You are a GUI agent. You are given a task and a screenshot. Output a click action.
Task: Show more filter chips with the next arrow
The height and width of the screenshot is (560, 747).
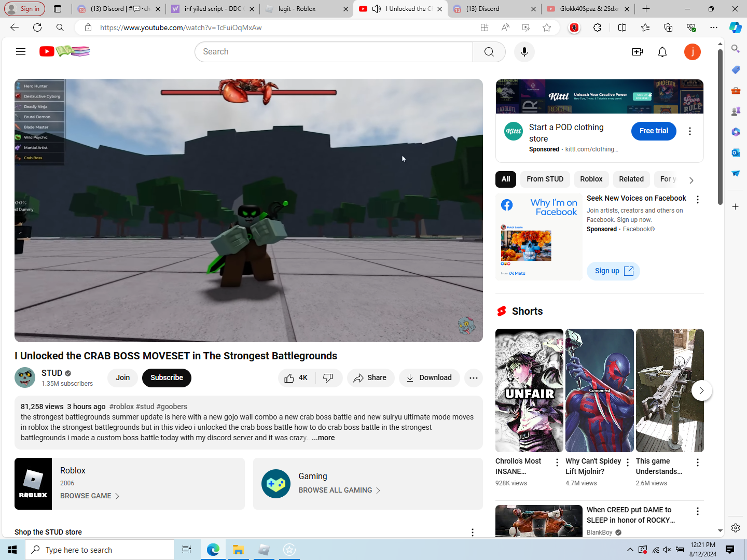[691, 180]
